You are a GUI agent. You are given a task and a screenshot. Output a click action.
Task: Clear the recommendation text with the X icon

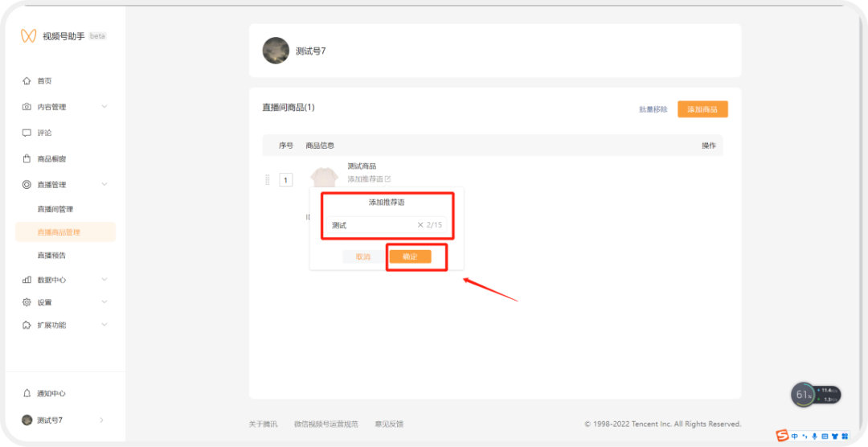pos(420,225)
